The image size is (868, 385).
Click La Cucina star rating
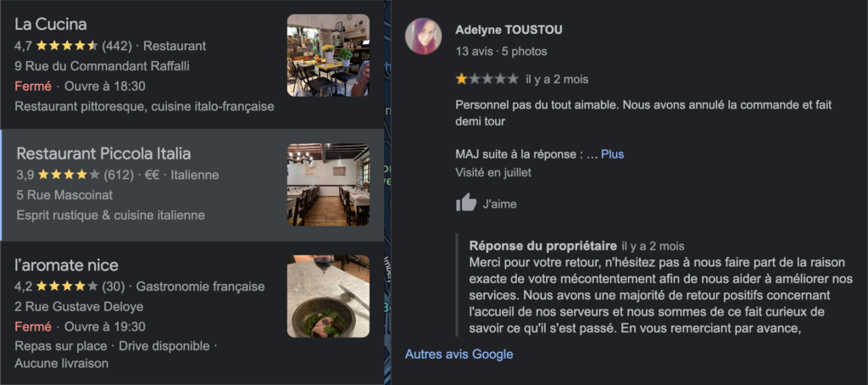click(66, 46)
